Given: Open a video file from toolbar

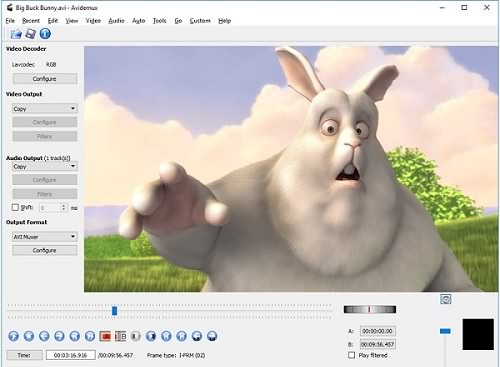Looking at the screenshot, I should [16, 34].
